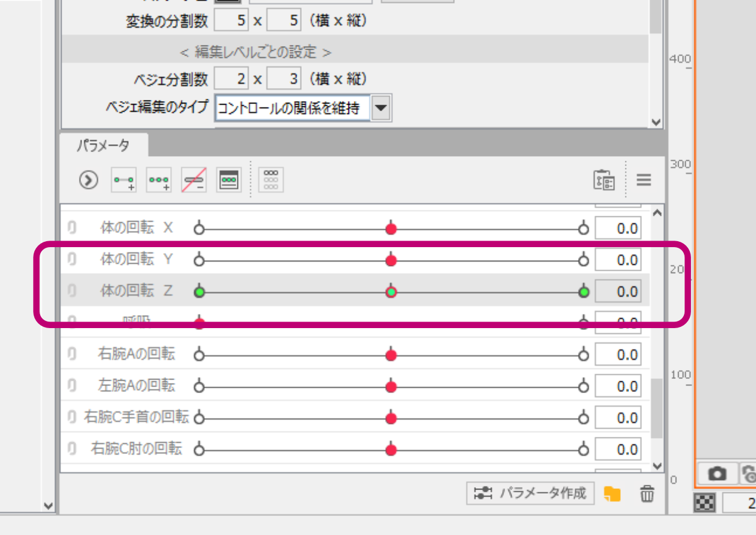Click the trash icon to delete parameter

coord(647,494)
